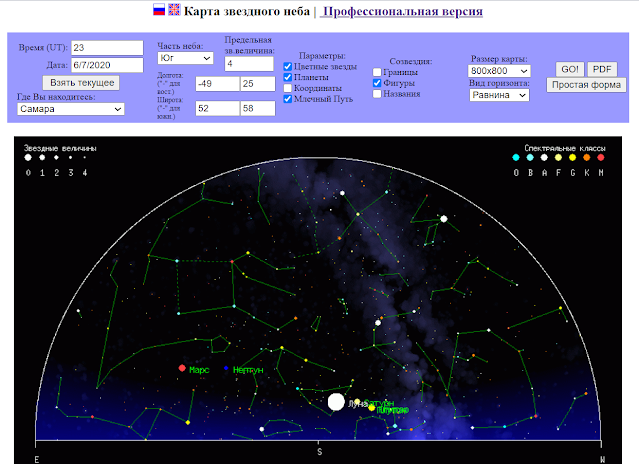
Task: Enable the Названия checkbox
Action: point(377,94)
